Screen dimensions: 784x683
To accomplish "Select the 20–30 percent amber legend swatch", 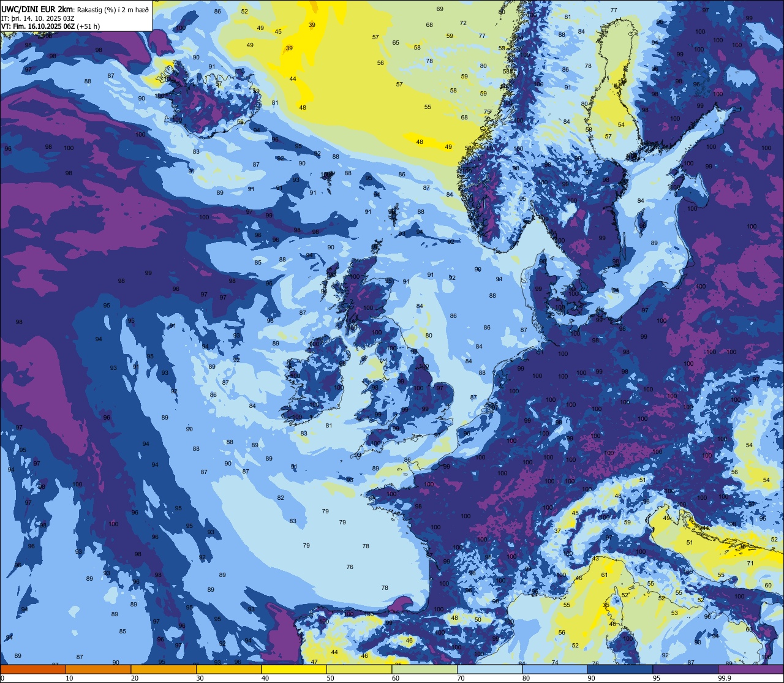I will (164, 669).
